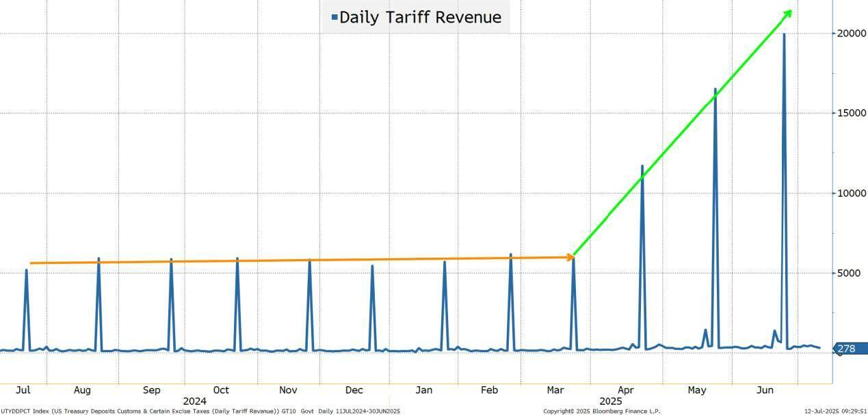Click the 2025 year label
The image size is (868, 415).
[x=610, y=401]
